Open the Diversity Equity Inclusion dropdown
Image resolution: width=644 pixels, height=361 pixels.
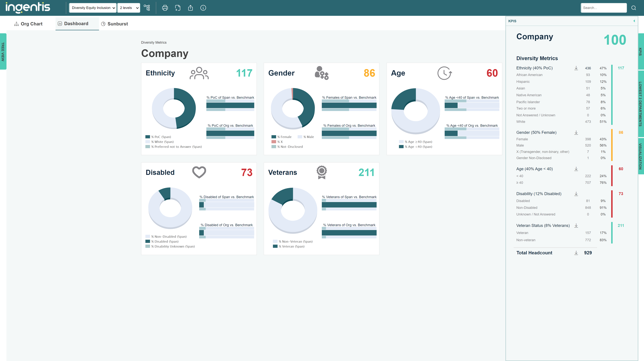tap(93, 8)
